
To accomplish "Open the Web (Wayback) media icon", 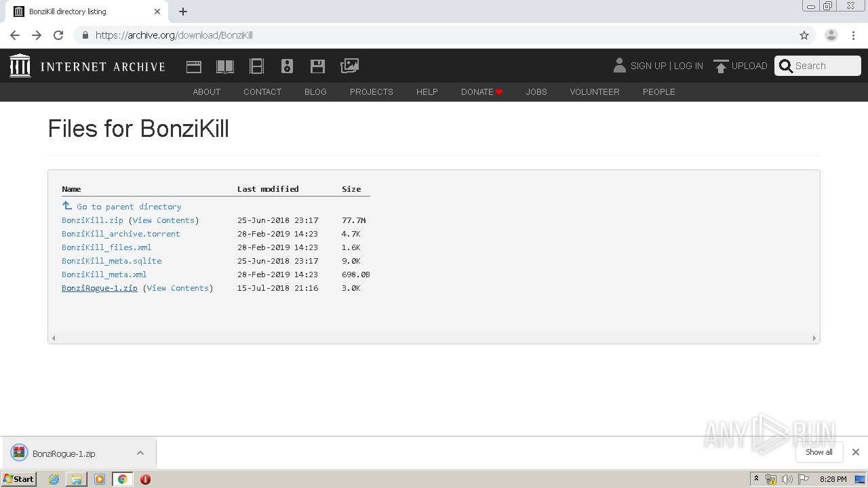I will pos(194,66).
